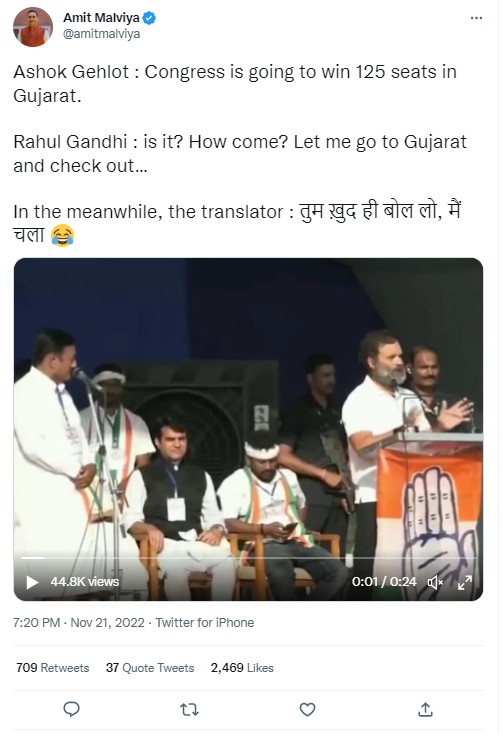The height and width of the screenshot is (733, 502).
Task: Click the share upload icon
Action: [x=425, y=709]
